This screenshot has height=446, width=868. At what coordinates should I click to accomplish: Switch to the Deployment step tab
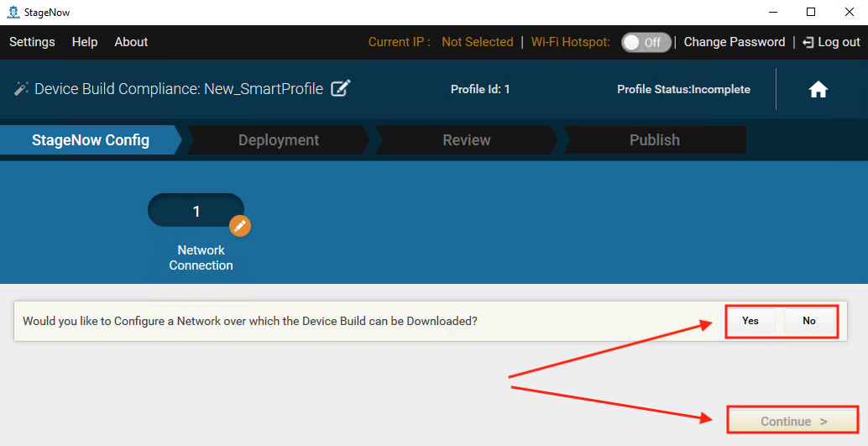(278, 140)
